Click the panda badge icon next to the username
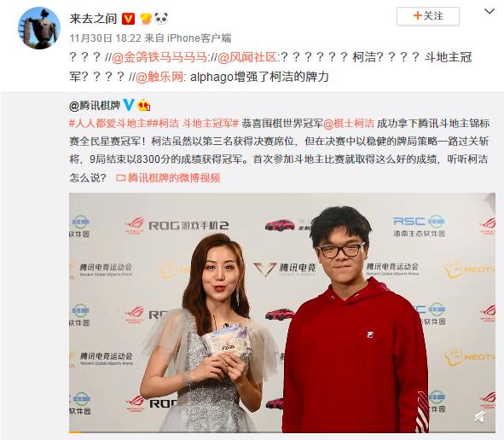Image resolution: width=504 pixels, height=440 pixels. [161, 18]
